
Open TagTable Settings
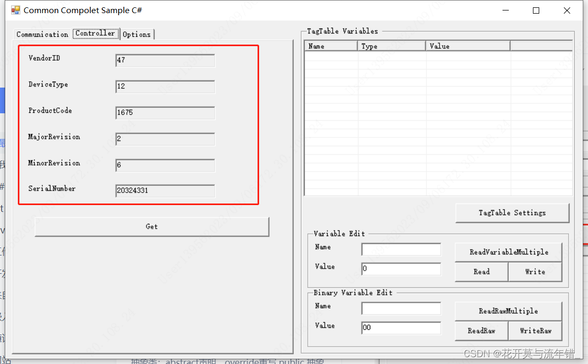point(512,213)
